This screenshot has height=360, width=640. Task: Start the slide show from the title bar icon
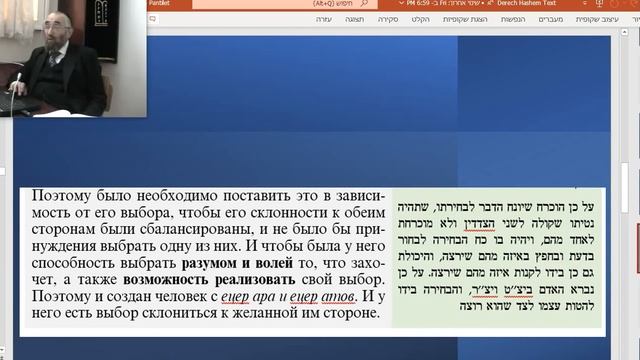[x=599, y=4]
